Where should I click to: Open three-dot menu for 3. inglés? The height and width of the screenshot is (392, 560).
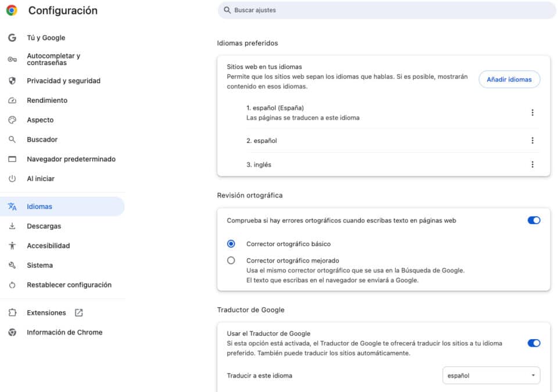(532, 164)
